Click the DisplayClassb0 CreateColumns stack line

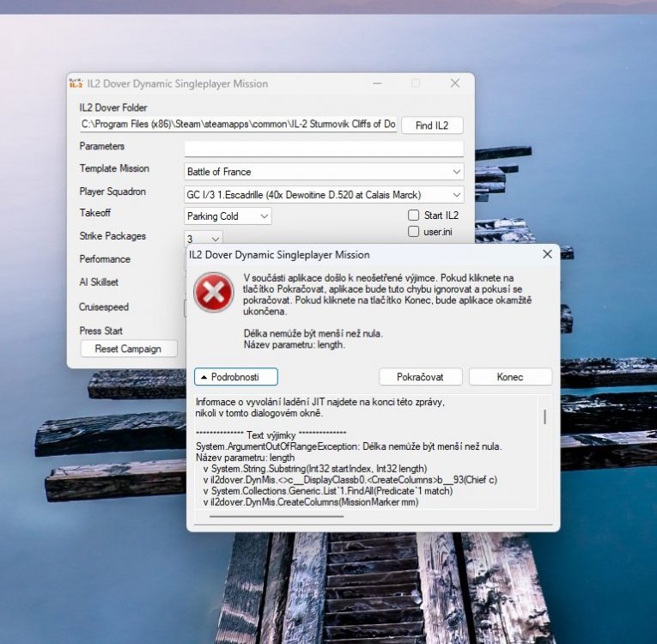(350, 480)
